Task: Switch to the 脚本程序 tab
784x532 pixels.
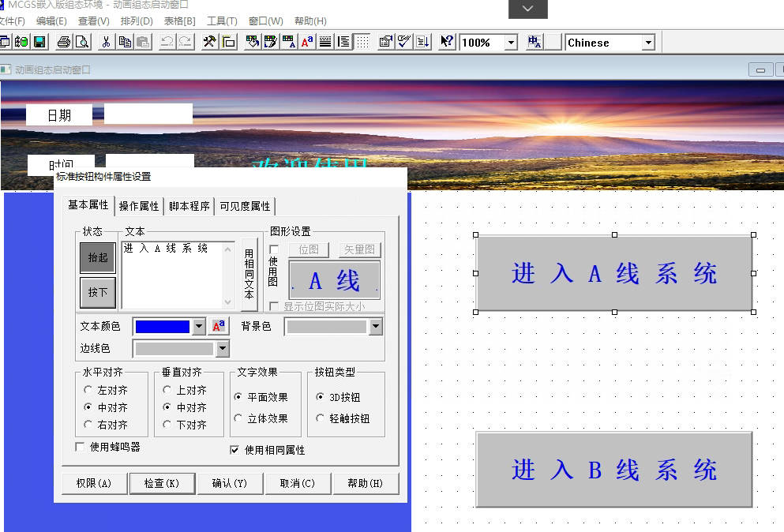Action: click(x=189, y=206)
